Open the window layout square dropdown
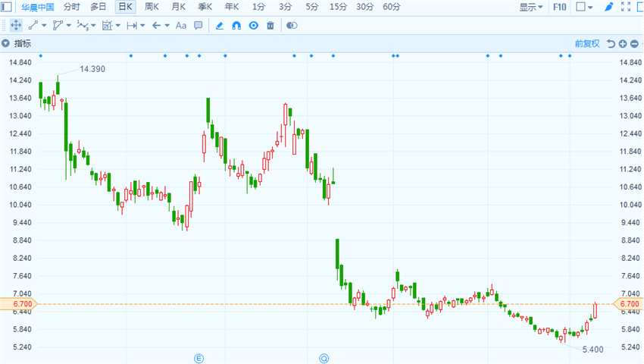The image size is (644, 364). point(584,7)
